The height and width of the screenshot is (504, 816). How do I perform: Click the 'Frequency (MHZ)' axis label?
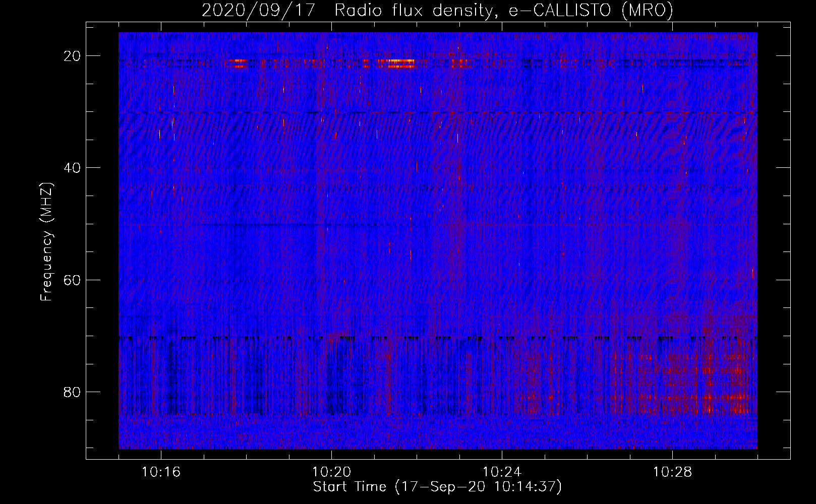46,242
